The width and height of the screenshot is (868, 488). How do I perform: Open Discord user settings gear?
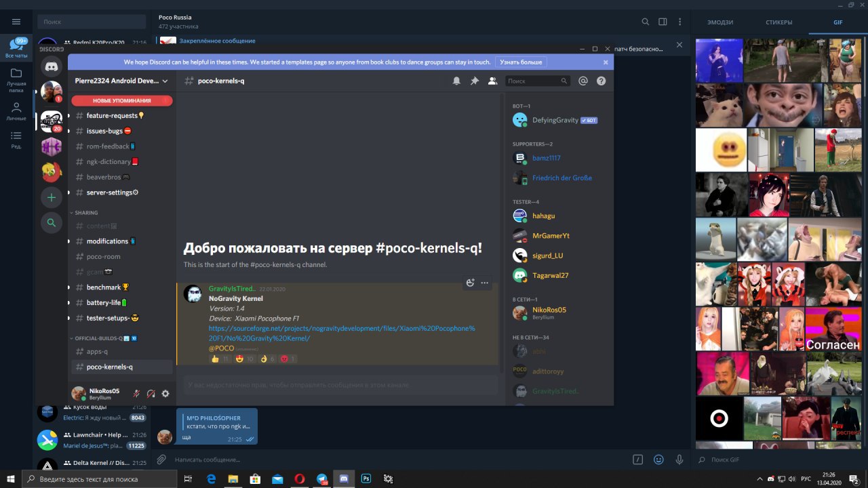point(165,393)
